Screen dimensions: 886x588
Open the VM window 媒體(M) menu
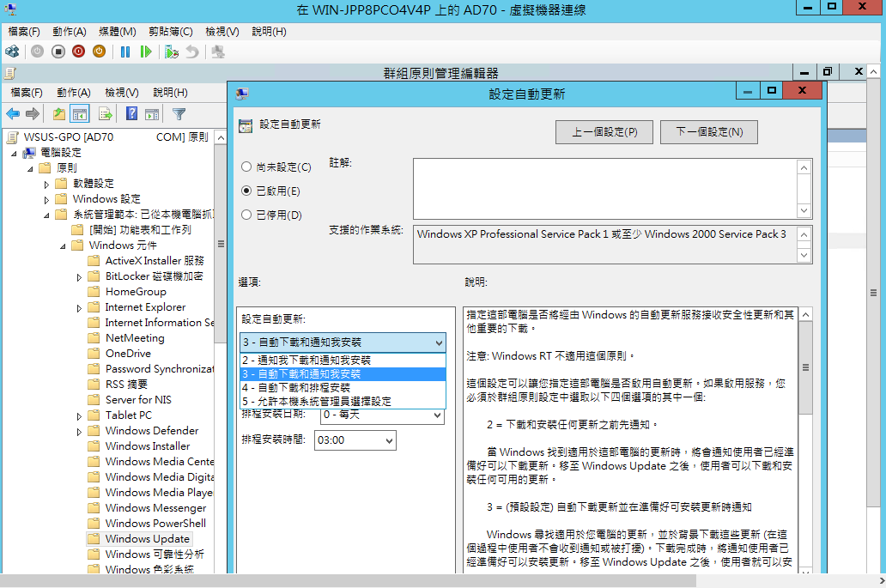click(117, 32)
